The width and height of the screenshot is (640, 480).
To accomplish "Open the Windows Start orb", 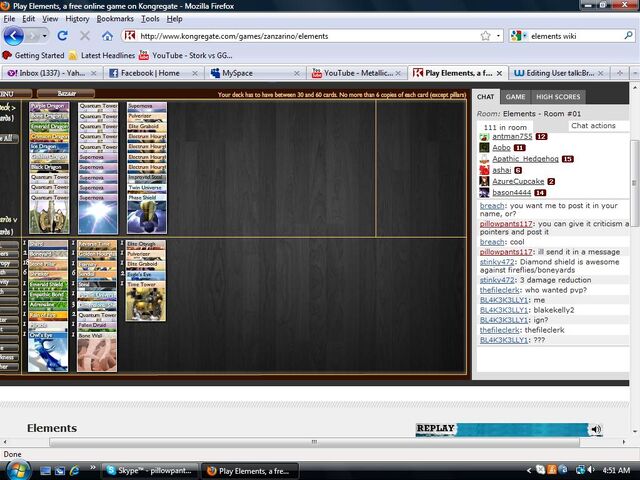I will click(19, 468).
